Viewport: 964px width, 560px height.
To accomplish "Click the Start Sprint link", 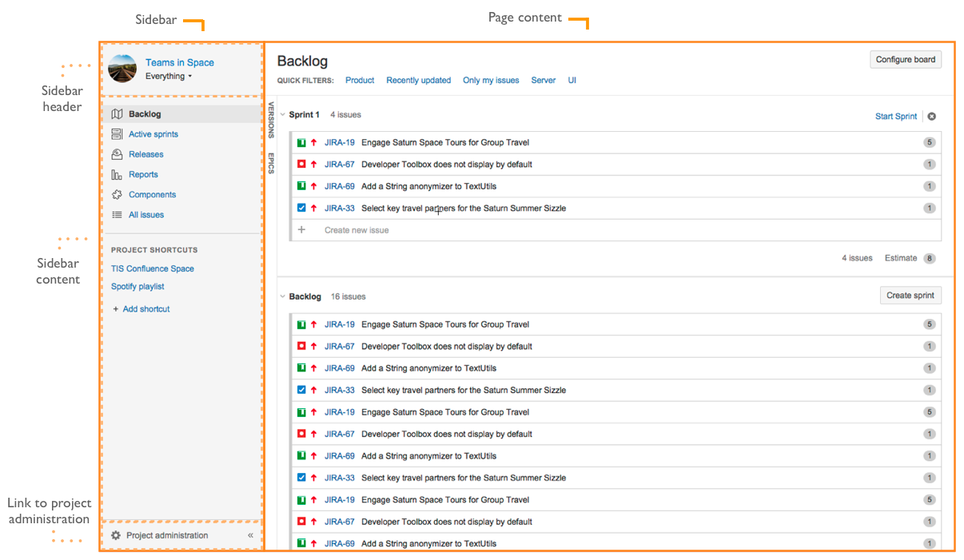I will click(895, 116).
